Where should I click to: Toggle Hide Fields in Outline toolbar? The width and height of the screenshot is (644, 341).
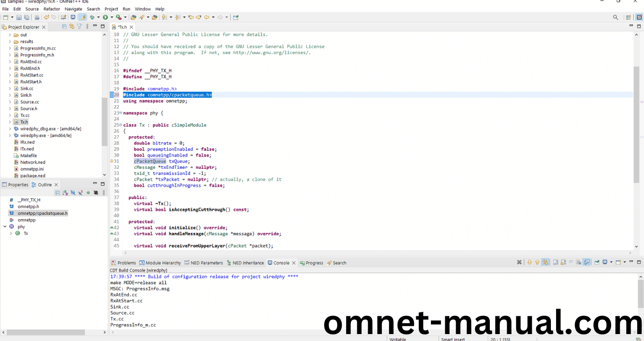pos(73,193)
